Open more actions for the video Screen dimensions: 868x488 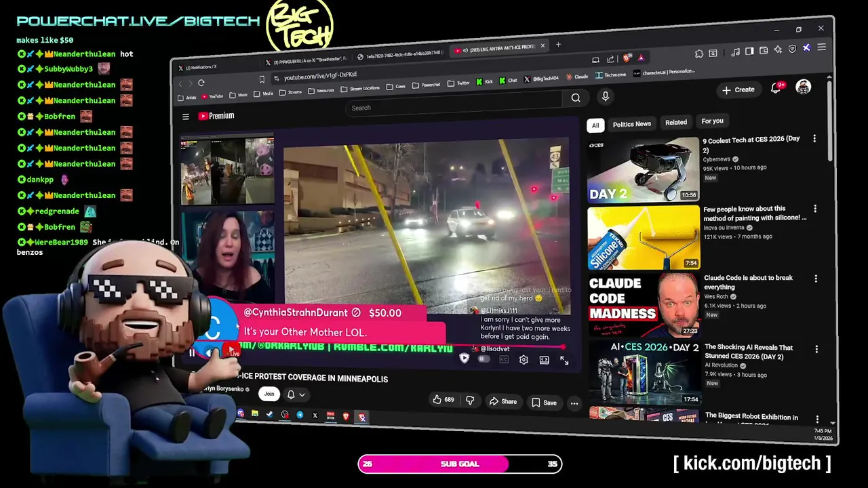(574, 403)
